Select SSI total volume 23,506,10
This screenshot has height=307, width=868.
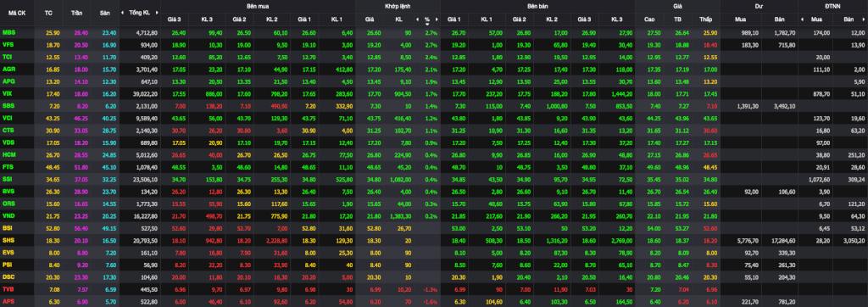click(x=146, y=180)
